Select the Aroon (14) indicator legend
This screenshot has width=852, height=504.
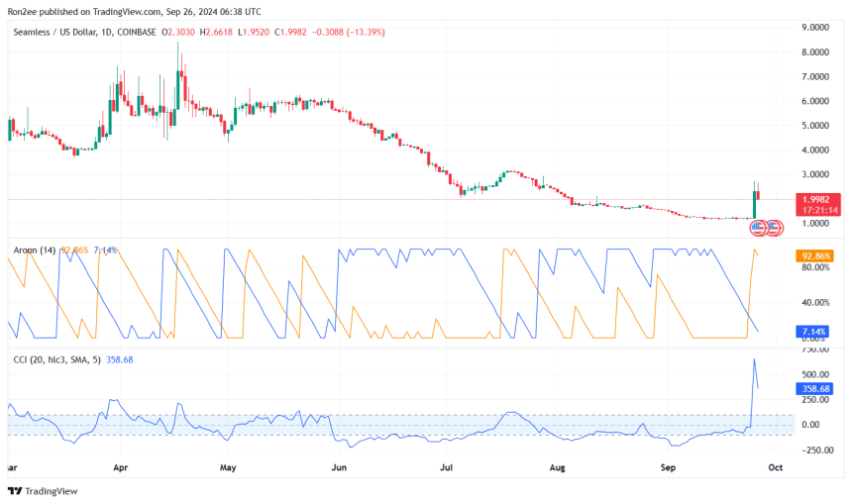(x=33, y=251)
